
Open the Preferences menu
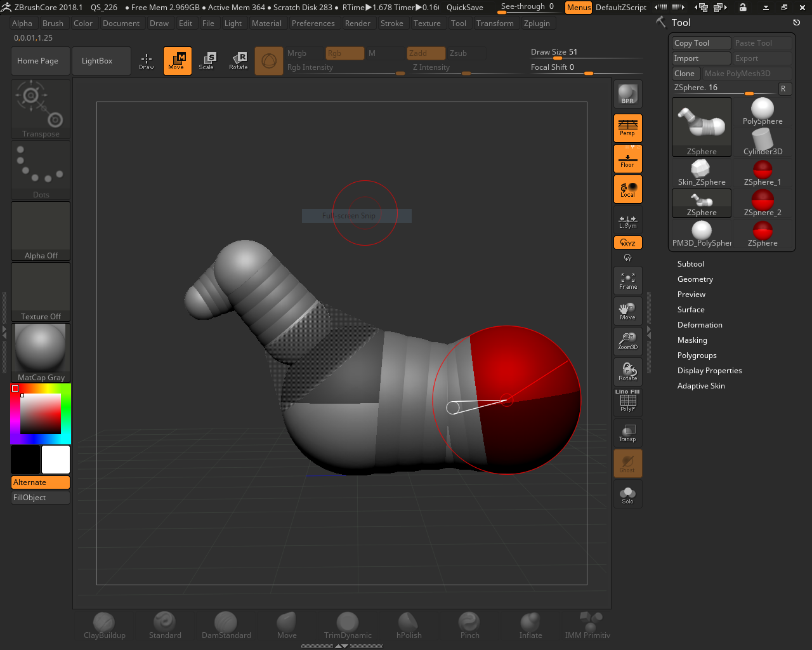313,23
